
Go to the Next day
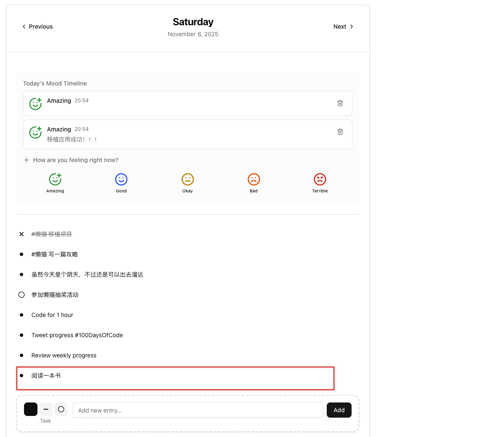coord(343,27)
